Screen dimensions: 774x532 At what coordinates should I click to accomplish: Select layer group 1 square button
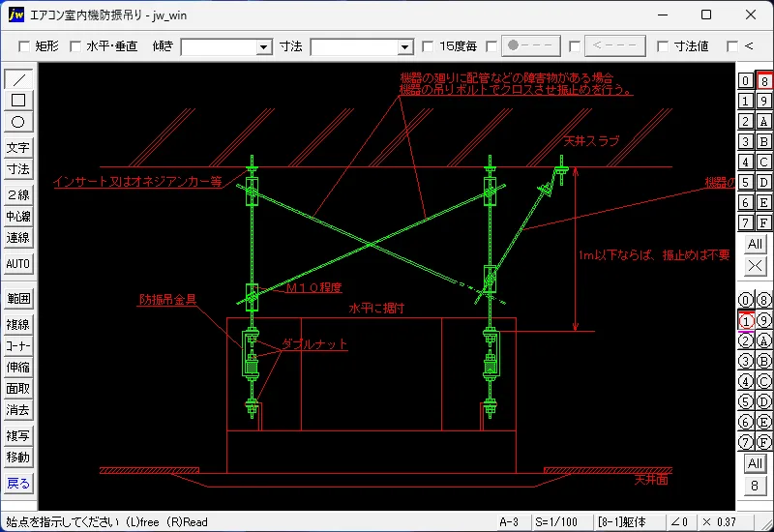point(745,101)
